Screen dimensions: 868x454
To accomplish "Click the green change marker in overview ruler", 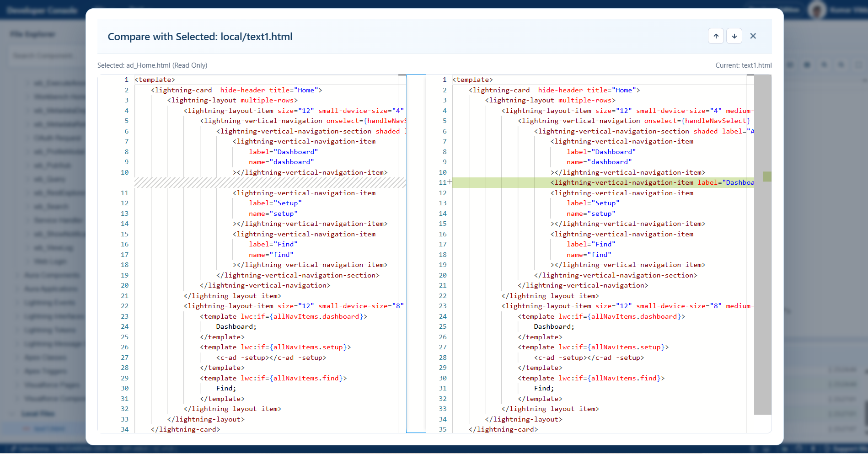I will pos(767,176).
